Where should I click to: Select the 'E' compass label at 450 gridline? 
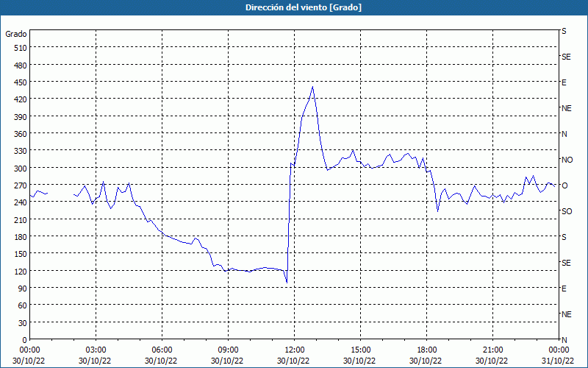tap(564, 82)
